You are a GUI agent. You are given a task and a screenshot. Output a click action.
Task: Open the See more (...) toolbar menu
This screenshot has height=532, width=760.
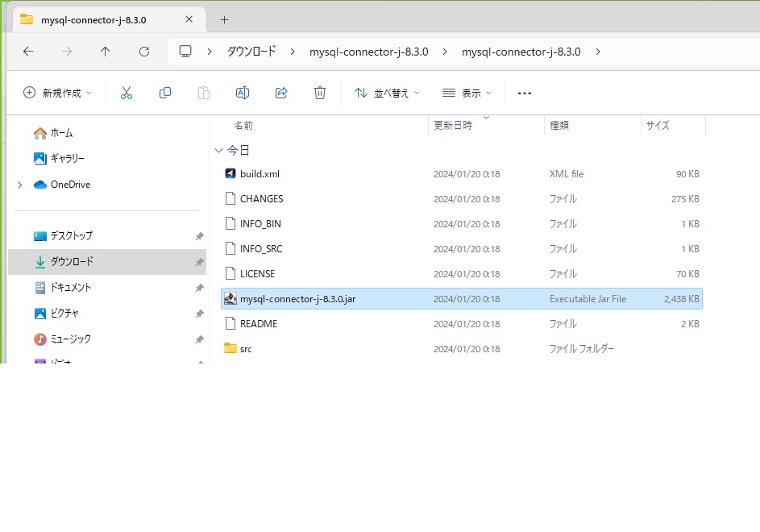[x=524, y=93]
